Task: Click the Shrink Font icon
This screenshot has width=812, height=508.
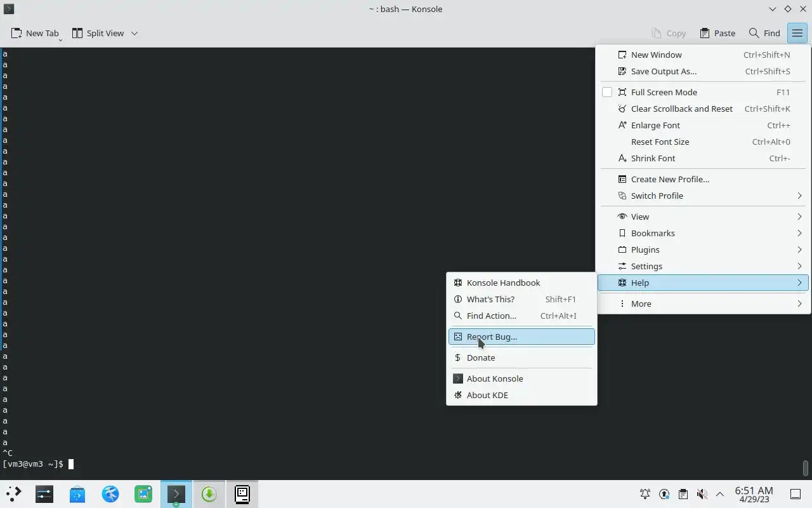Action: pos(622,158)
